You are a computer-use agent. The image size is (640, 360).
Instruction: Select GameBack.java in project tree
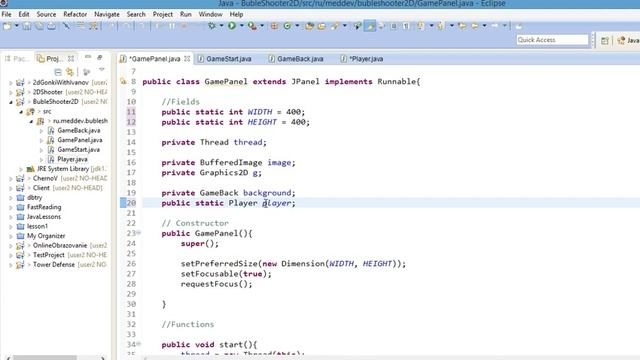78,131
